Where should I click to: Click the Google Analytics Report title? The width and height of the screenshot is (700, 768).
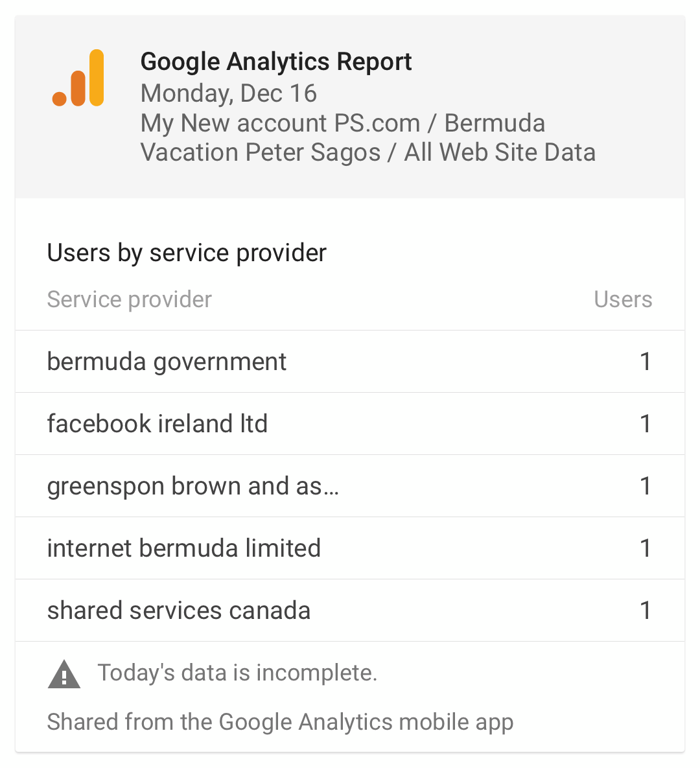[x=276, y=62]
